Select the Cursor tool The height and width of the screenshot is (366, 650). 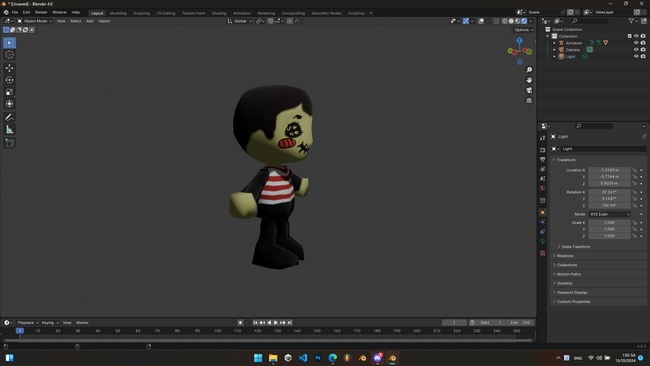[10, 55]
